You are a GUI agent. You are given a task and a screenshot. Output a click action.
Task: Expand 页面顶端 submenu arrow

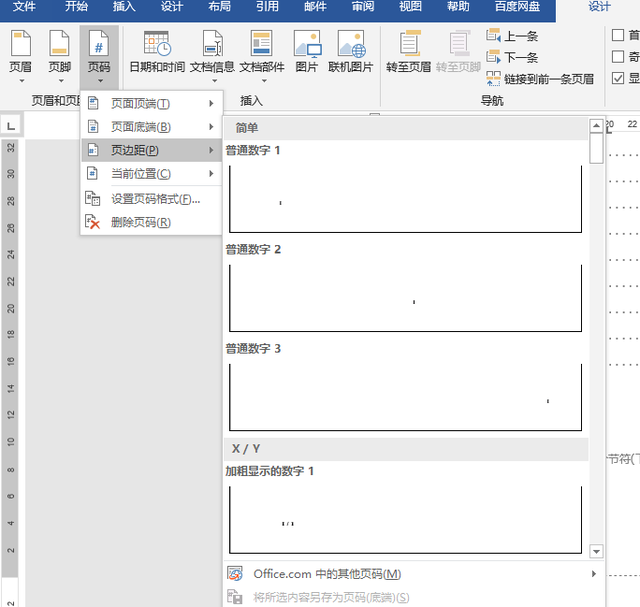[211, 103]
